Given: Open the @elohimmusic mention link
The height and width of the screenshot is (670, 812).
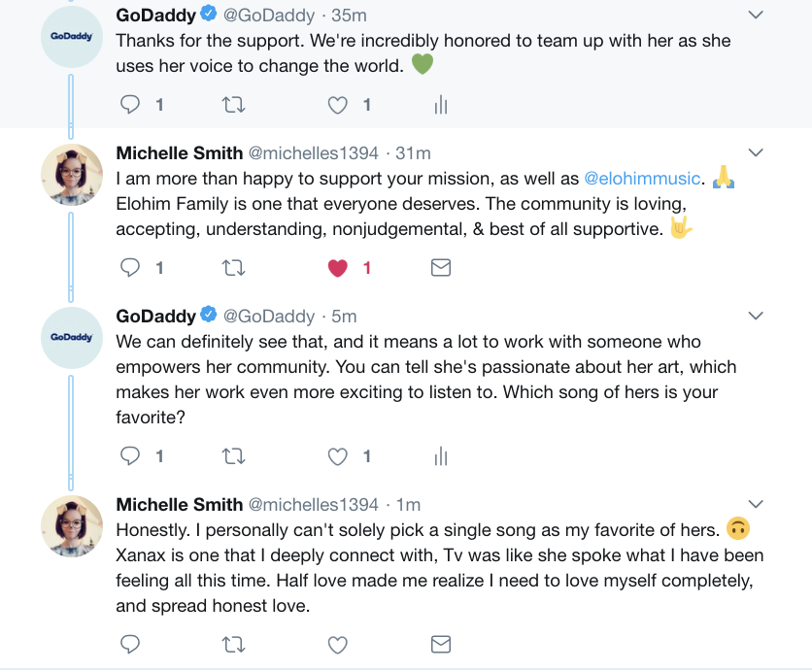Looking at the screenshot, I should (641, 179).
